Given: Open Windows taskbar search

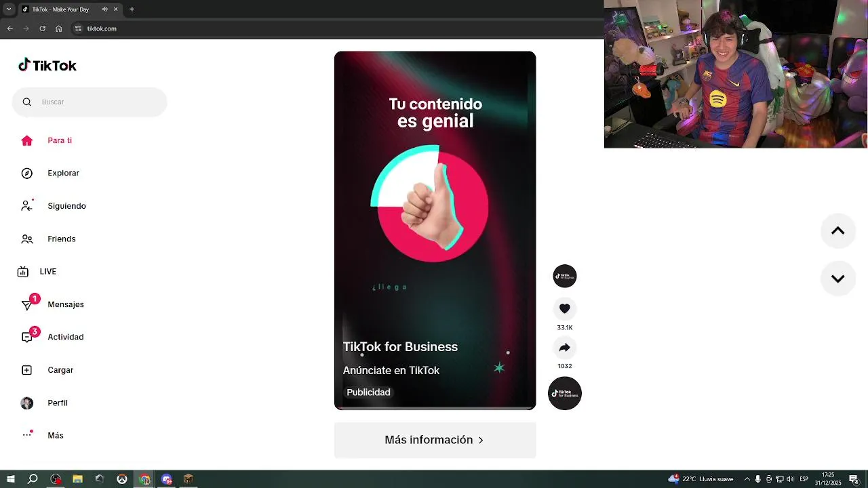Looking at the screenshot, I should (33, 479).
